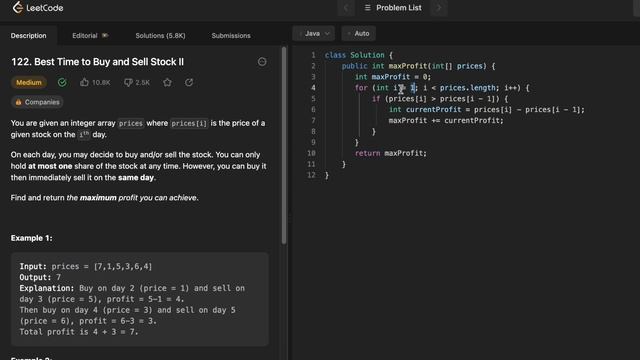This screenshot has height=360, width=640.
Task: Click 'Output: 7' in example
Action: pos(40,277)
